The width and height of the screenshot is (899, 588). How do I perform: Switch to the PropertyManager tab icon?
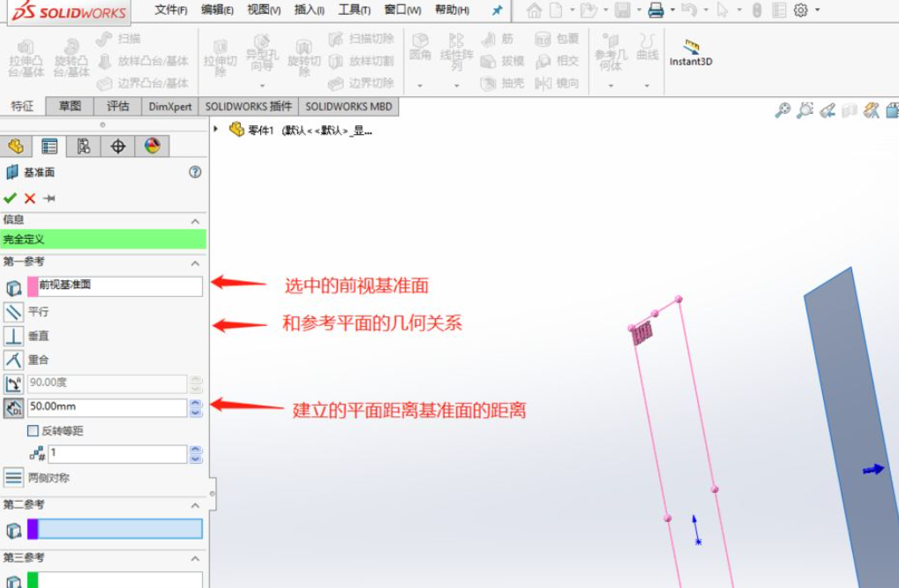click(49, 146)
